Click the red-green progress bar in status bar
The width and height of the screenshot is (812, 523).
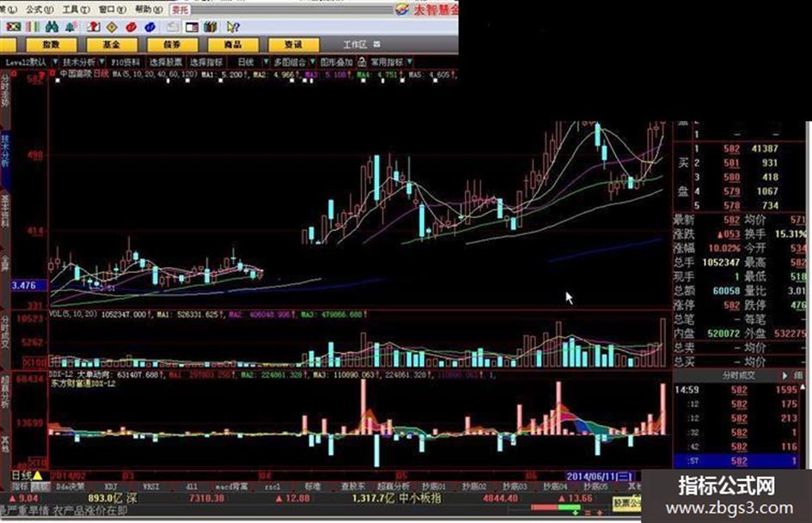pos(555,507)
